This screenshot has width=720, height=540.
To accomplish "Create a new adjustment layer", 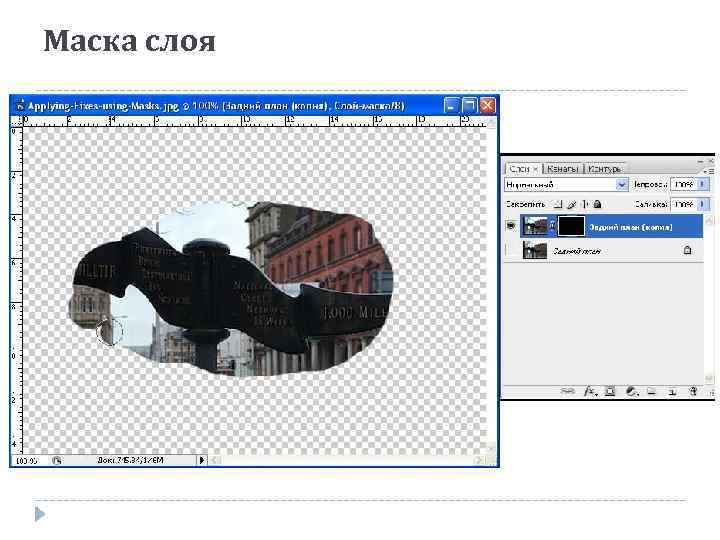I will (632, 391).
